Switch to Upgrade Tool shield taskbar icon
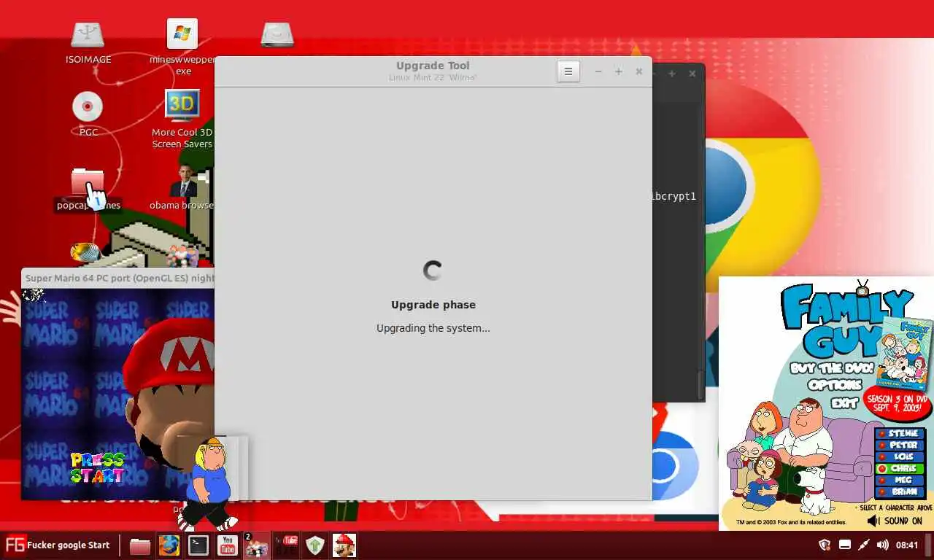The width and height of the screenshot is (934, 560). click(315, 545)
